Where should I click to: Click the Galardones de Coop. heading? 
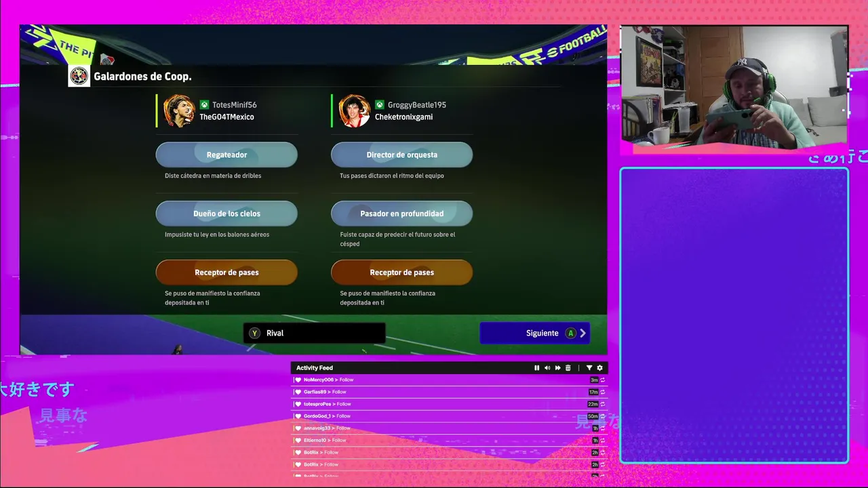142,77
